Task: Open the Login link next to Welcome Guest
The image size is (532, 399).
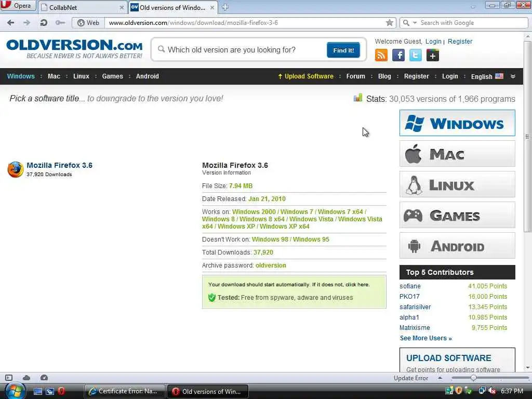Action: [433, 42]
